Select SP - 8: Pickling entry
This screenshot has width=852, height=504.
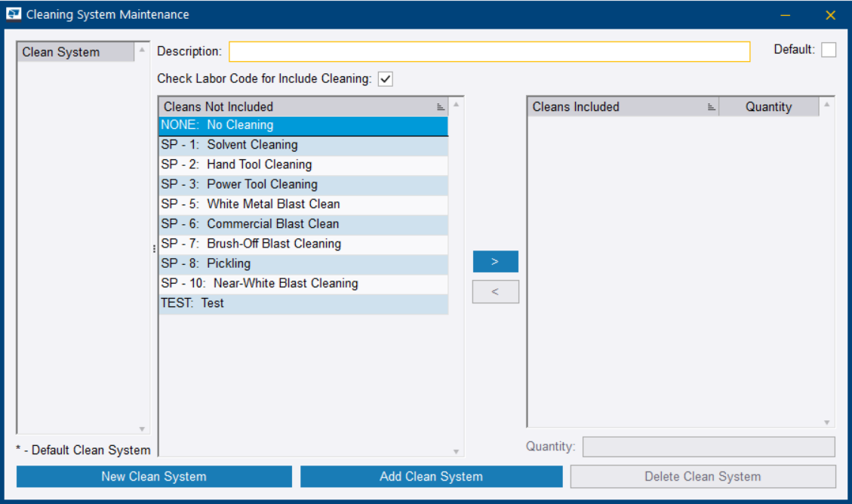click(x=303, y=263)
